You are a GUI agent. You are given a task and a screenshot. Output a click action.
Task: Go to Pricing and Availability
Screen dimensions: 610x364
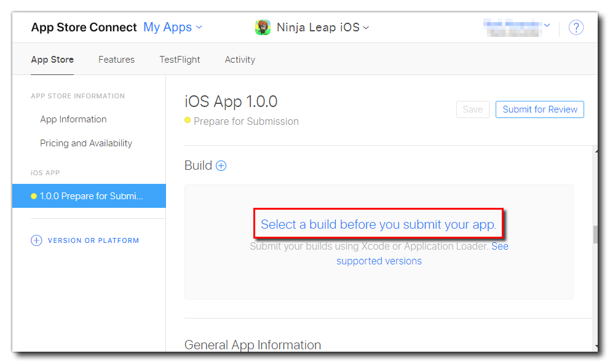tap(86, 143)
